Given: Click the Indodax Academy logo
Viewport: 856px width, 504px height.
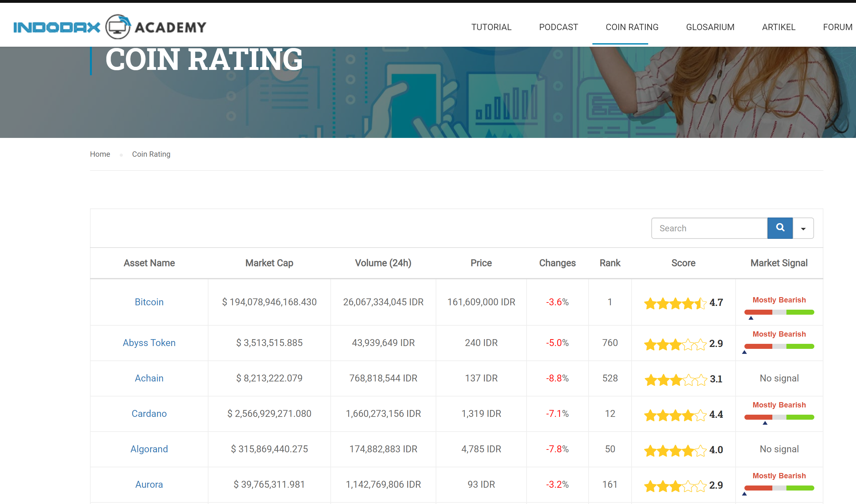Looking at the screenshot, I should 110,27.
